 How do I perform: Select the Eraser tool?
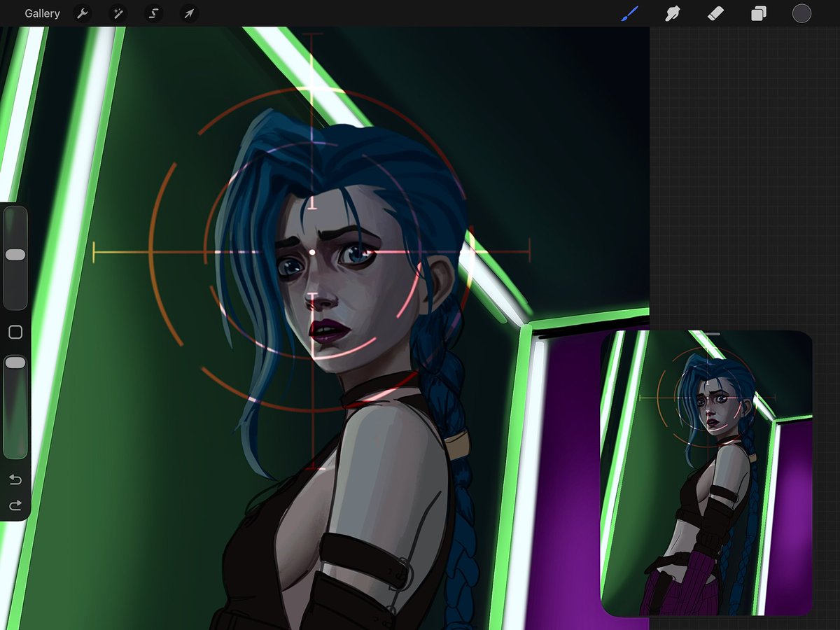point(715,13)
